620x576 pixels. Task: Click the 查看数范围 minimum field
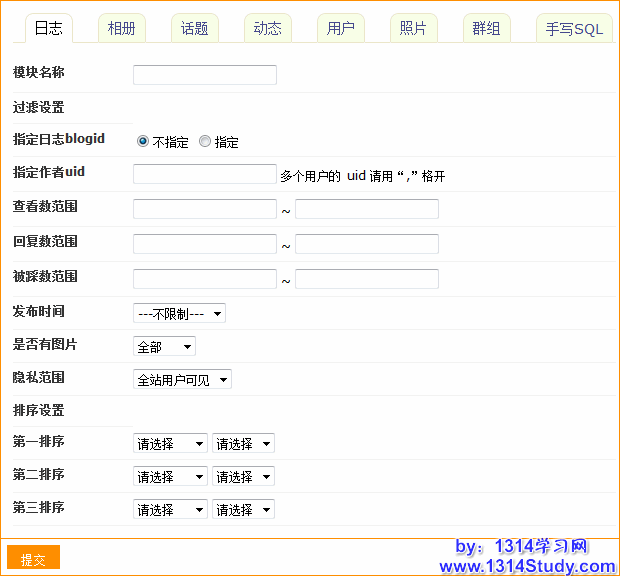tap(205, 209)
